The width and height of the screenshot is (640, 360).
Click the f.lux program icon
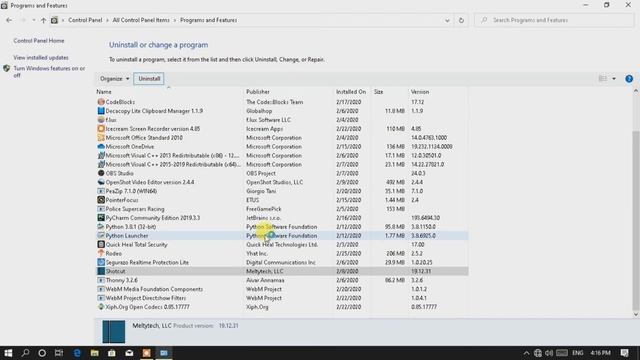pyautogui.click(x=101, y=120)
